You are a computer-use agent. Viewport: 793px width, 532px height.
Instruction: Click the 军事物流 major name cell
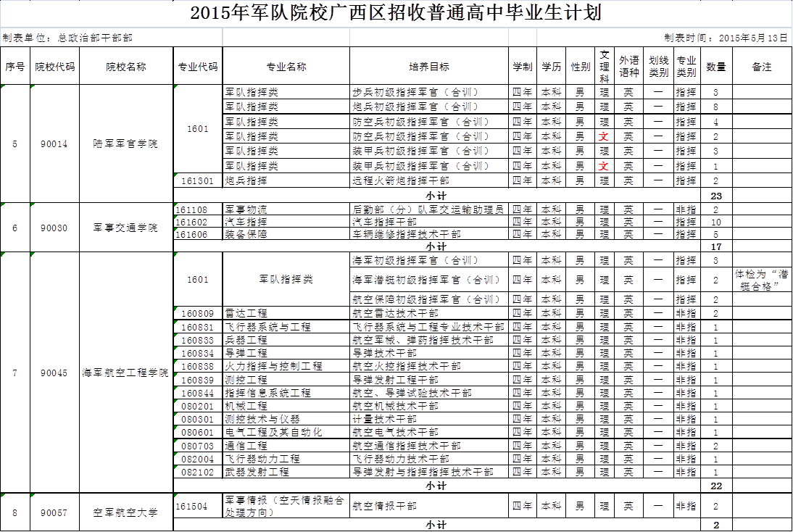pos(286,209)
